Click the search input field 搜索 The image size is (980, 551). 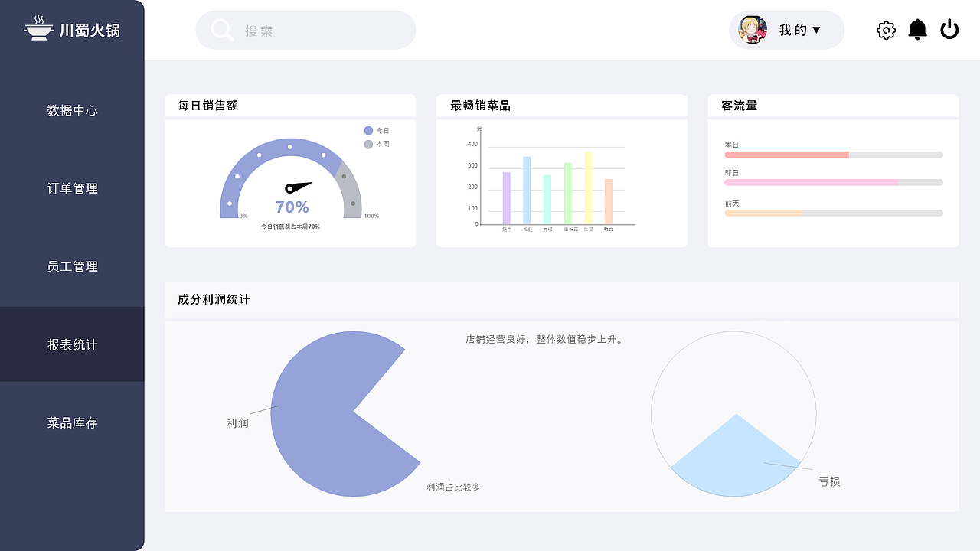tap(305, 31)
